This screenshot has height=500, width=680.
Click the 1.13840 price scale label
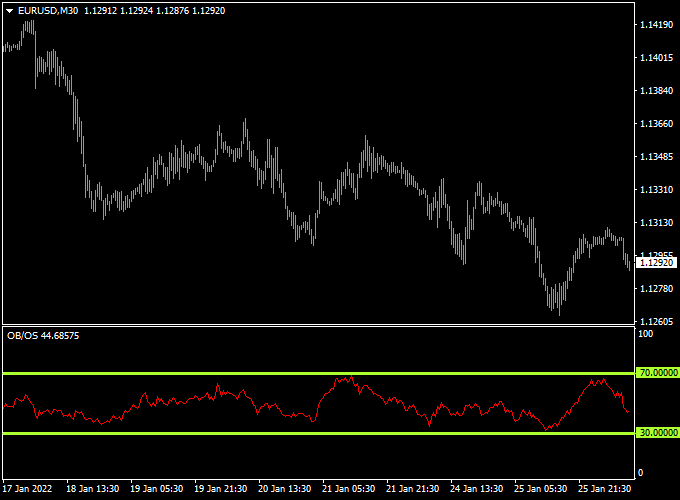pyautogui.click(x=657, y=91)
